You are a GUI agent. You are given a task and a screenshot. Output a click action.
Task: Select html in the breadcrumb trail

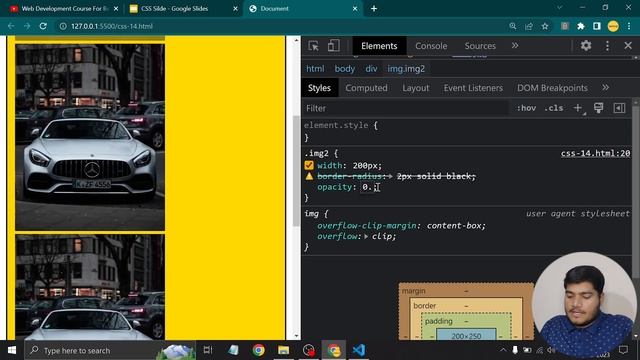pos(315,69)
